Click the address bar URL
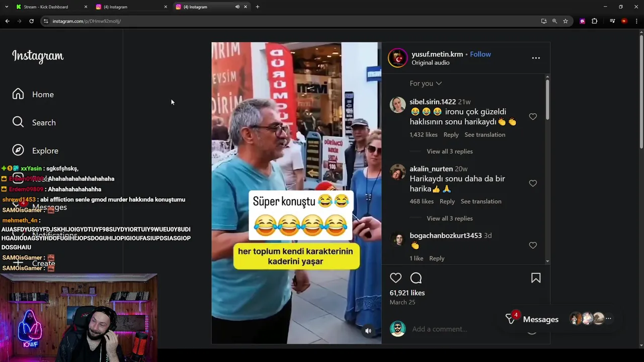This screenshot has width=644, height=362. (87, 21)
